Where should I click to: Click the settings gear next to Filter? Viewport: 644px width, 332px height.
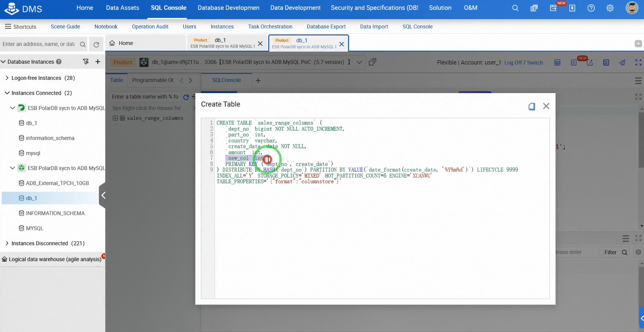(638, 252)
